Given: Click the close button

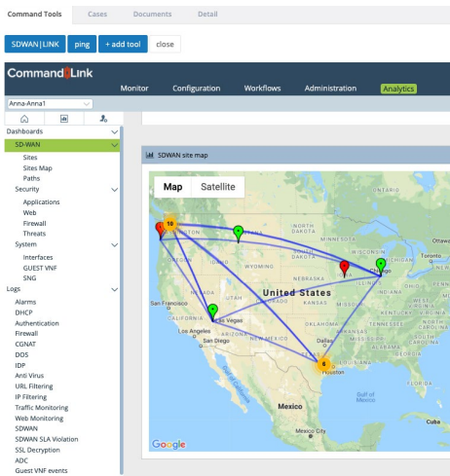Looking at the screenshot, I should click(x=165, y=44).
